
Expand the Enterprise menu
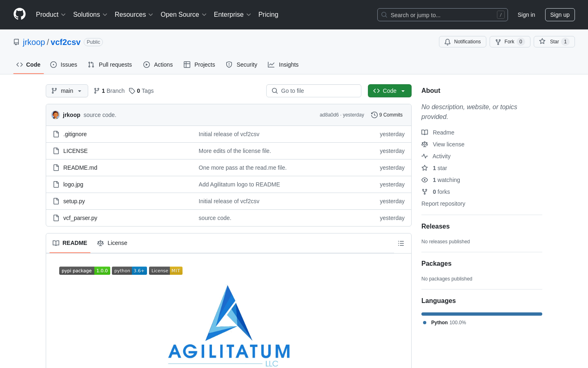(232, 15)
